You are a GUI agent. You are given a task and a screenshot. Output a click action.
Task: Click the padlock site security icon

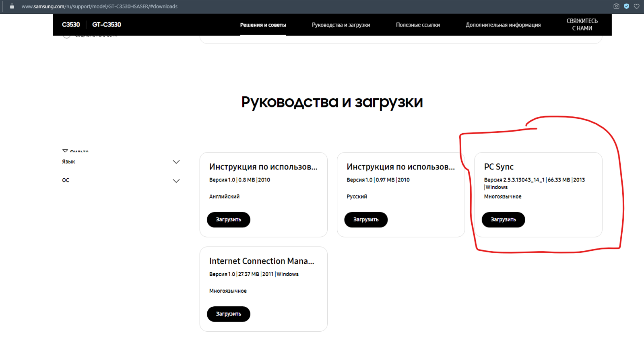click(x=12, y=6)
